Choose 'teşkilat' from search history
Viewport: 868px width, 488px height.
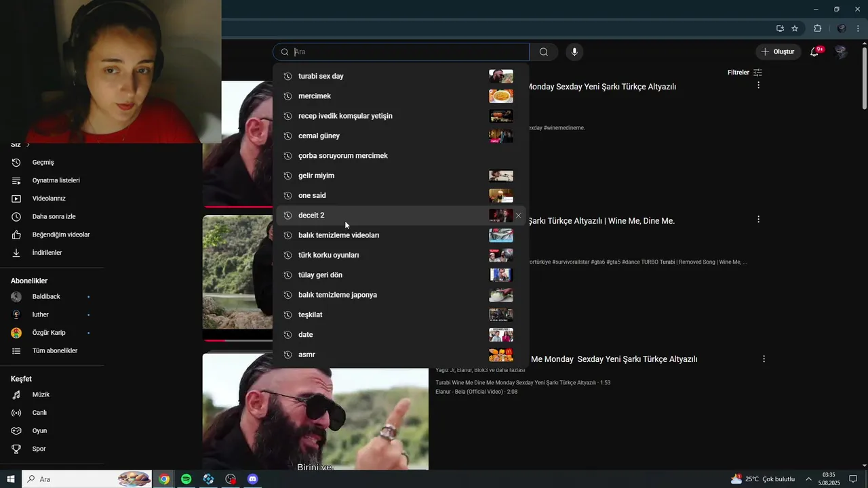click(x=401, y=314)
